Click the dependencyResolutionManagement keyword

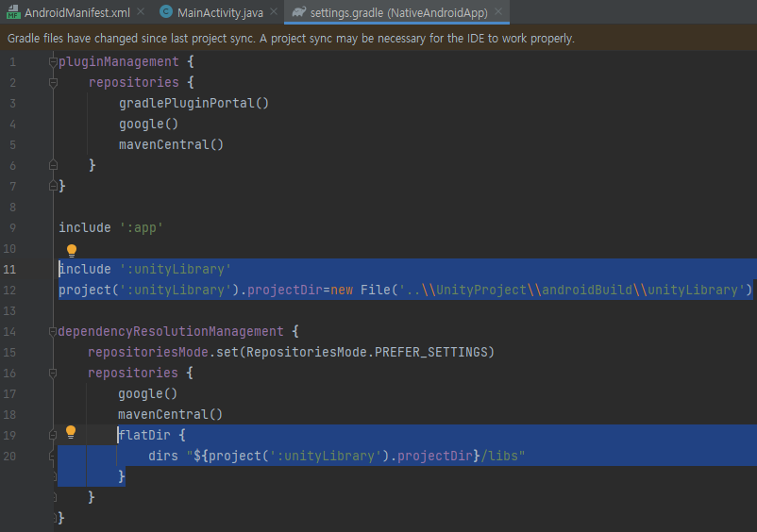(x=171, y=331)
